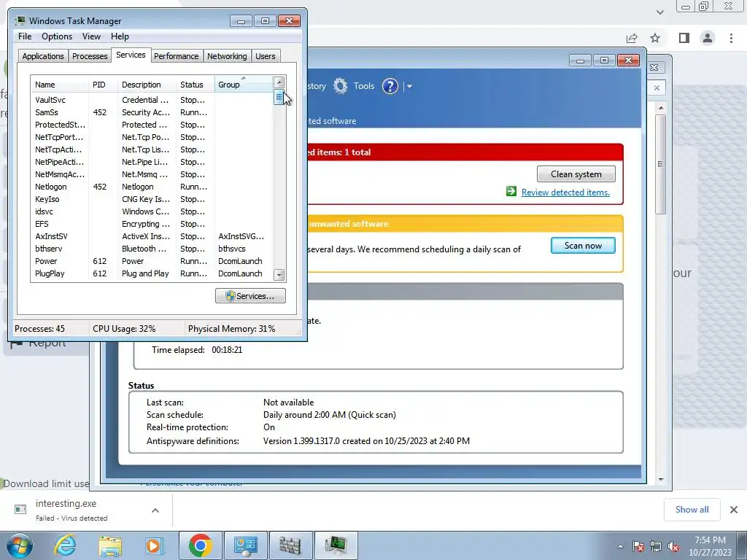Open Windows Media Player taskbar icon

[x=154, y=545]
